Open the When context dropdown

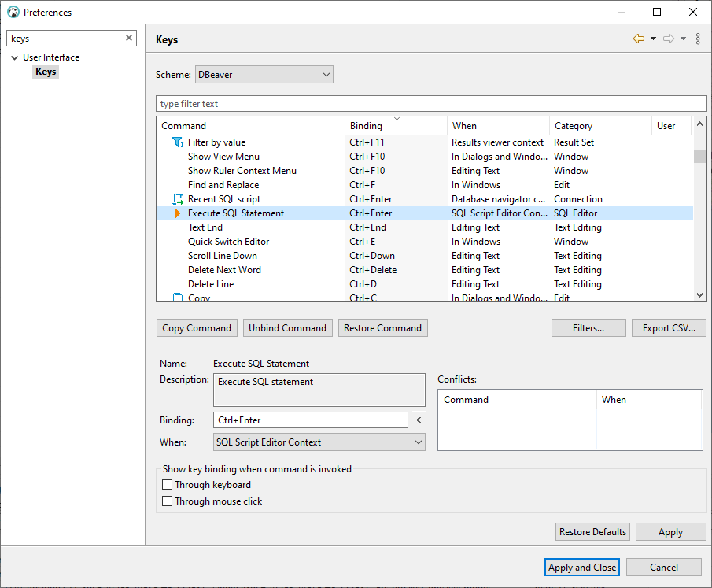click(319, 442)
